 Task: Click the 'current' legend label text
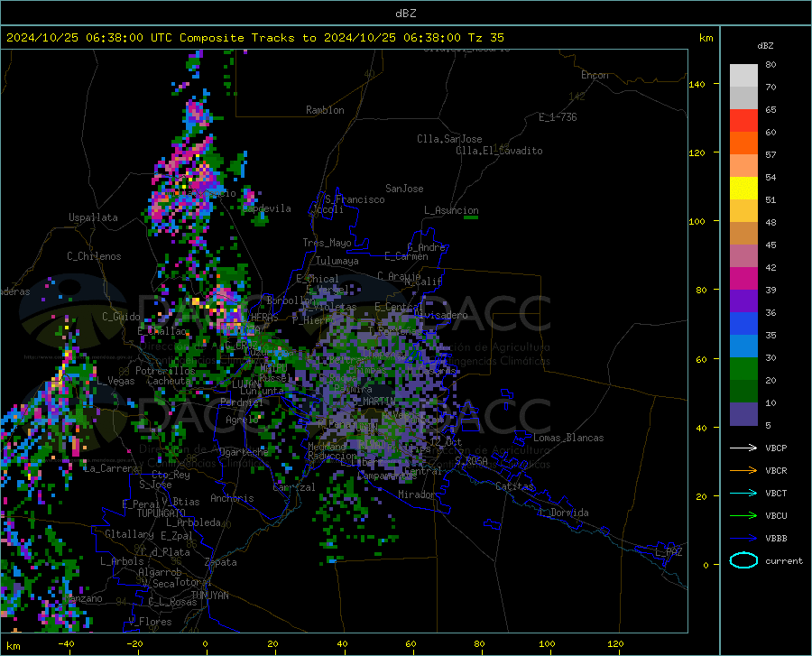784,560
